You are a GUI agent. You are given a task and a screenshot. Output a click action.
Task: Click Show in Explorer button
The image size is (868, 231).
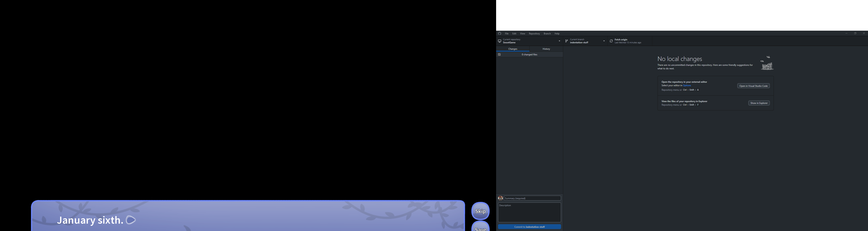click(x=759, y=103)
